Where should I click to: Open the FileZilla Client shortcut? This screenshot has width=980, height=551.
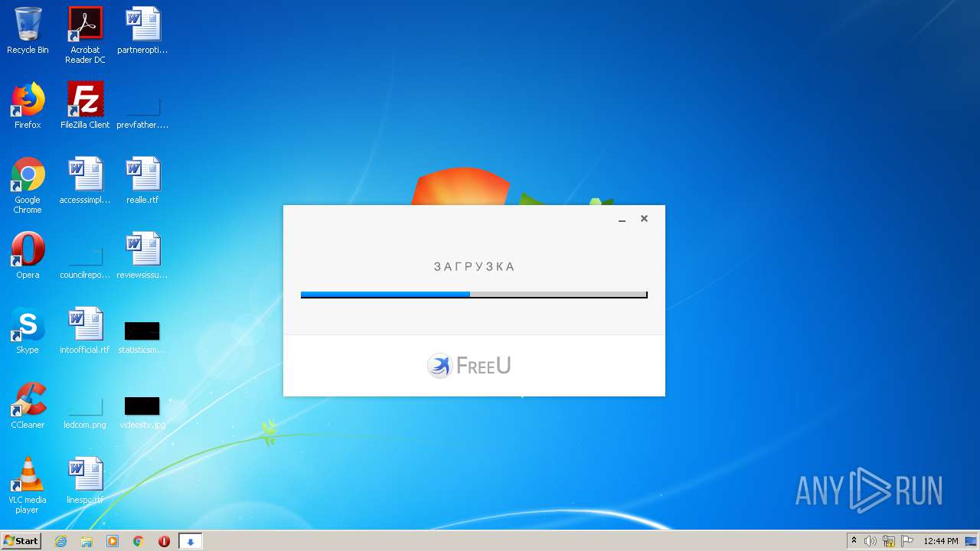point(85,106)
